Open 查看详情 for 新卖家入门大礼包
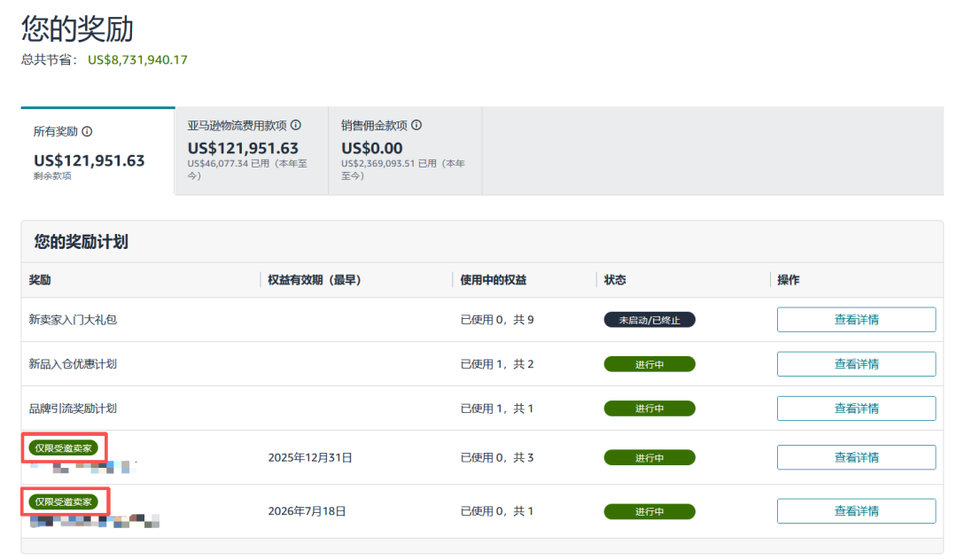The width and height of the screenshot is (957, 560). [x=856, y=319]
